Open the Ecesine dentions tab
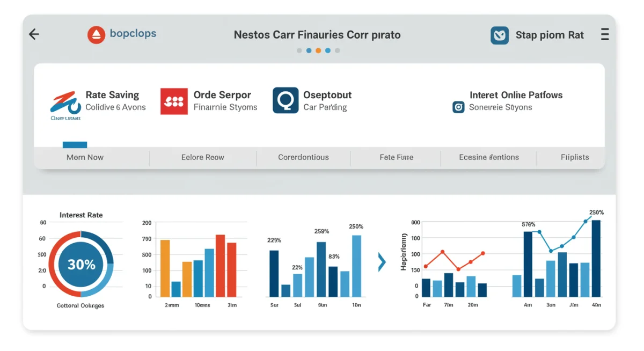Screen dimensions: 644x351 coord(489,157)
